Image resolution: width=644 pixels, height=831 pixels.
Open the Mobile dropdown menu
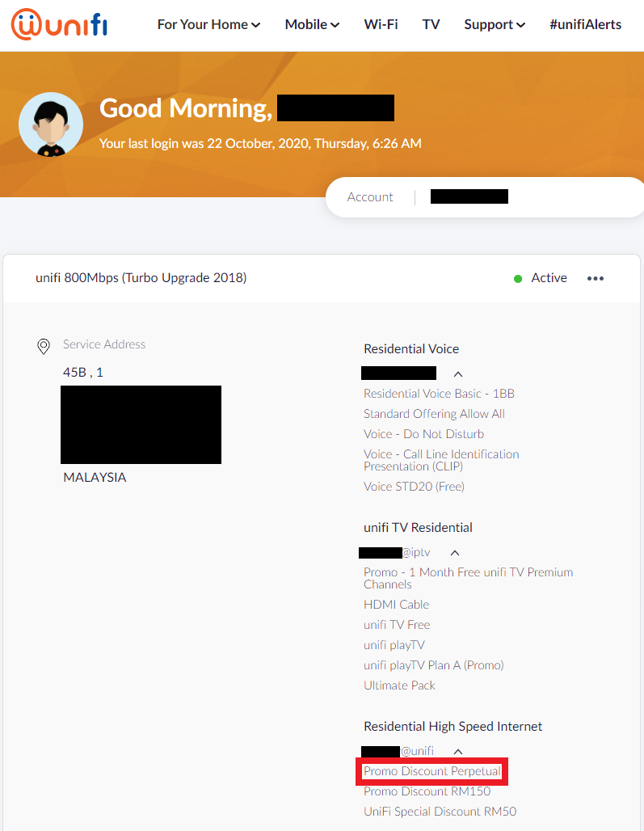312,24
